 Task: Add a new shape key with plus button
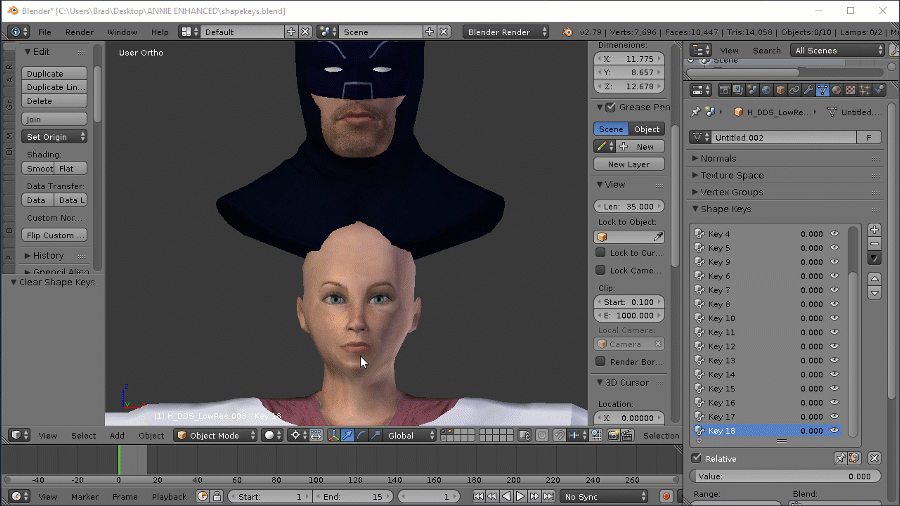(x=874, y=230)
